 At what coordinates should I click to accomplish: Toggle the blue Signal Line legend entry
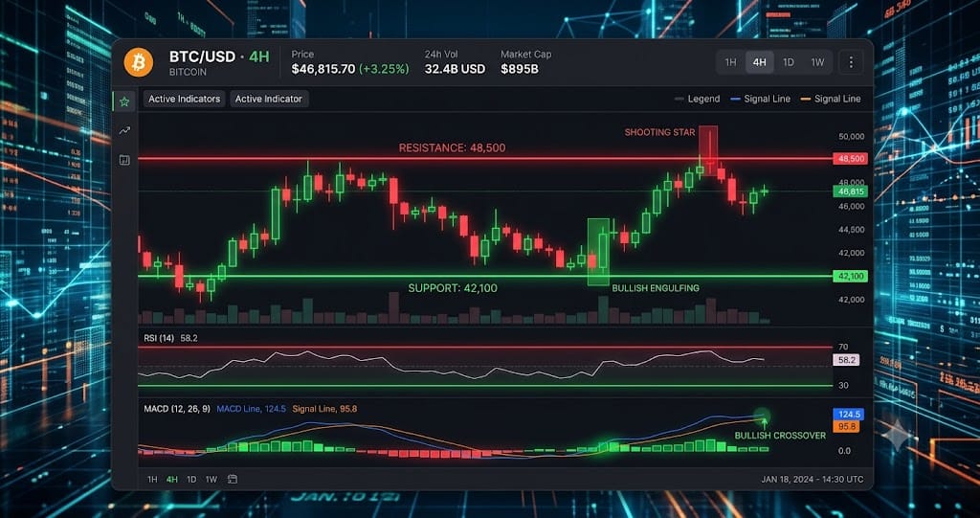(760, 99)
